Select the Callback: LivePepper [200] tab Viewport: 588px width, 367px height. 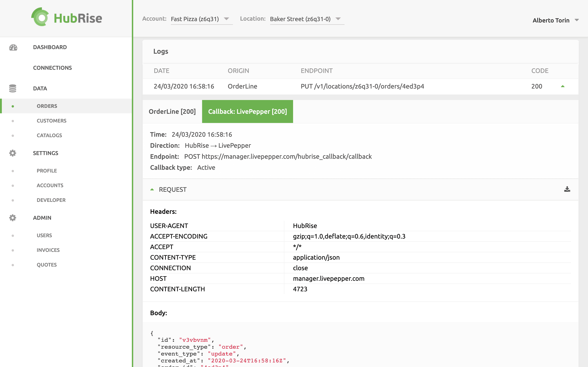point(247,111)
